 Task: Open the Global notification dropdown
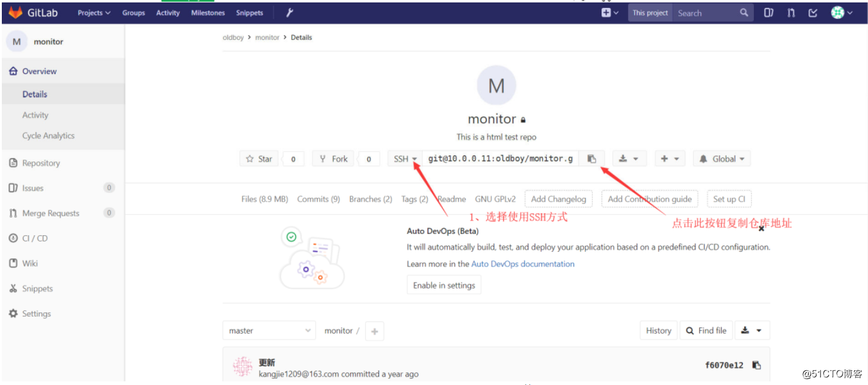[x=722, y=159]
